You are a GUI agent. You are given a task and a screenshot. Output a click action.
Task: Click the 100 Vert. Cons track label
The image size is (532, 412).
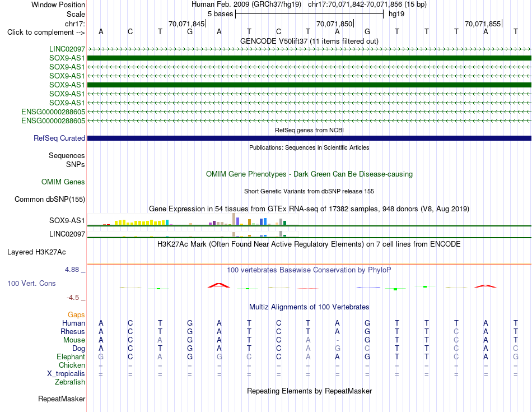point(31,283)
